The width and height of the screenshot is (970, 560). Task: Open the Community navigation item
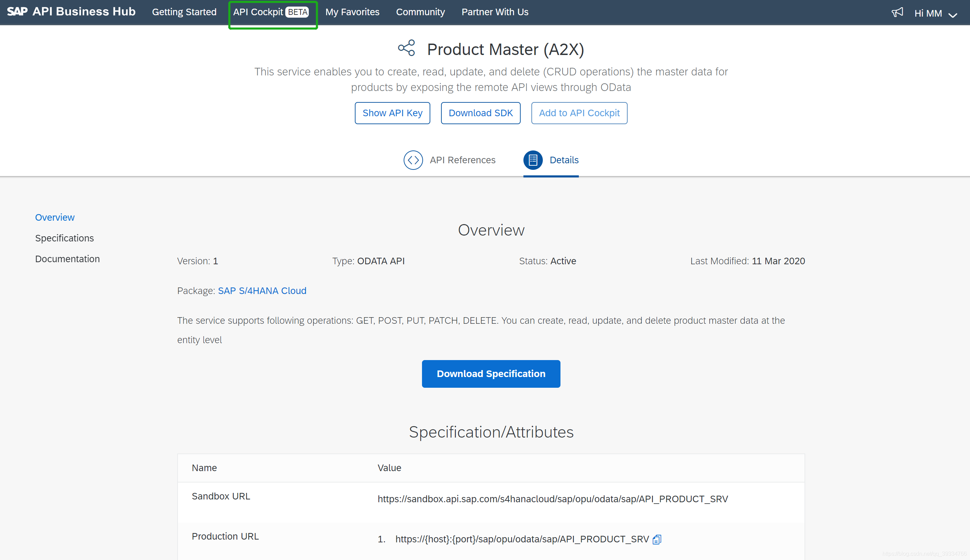pos(420,12)
